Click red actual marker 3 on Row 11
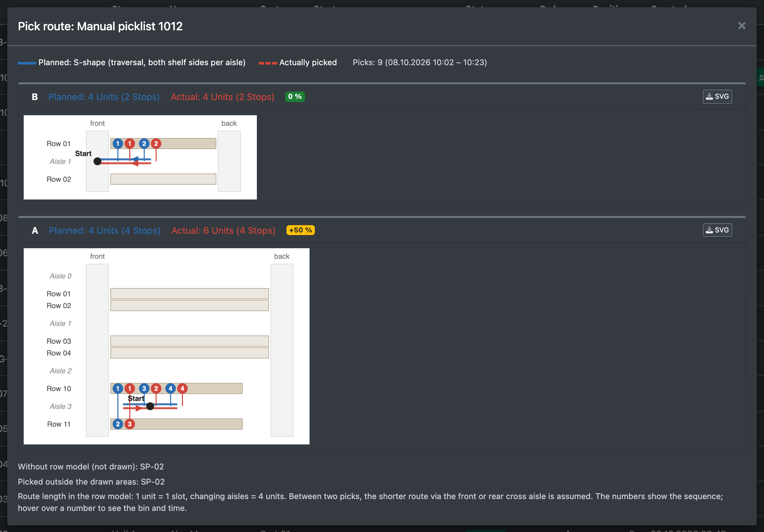The height and width of the screenshot is (532, 764). 129,424
